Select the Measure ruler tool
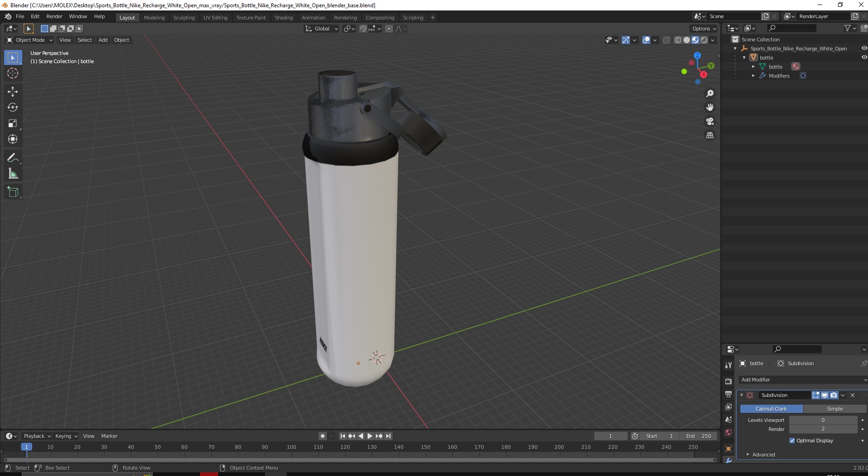This screenshot has width=868, height=476. click(13, 174)
